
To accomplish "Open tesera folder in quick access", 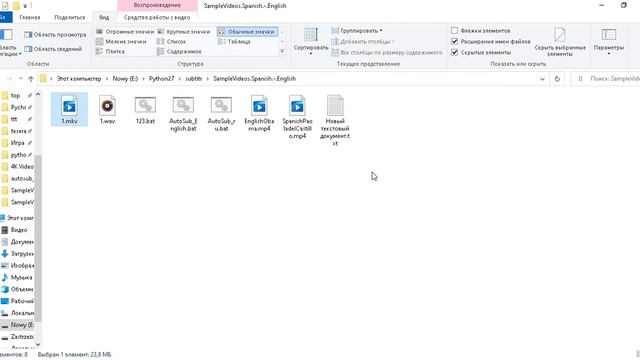I will pyautogui.click(x=15, y=131).
